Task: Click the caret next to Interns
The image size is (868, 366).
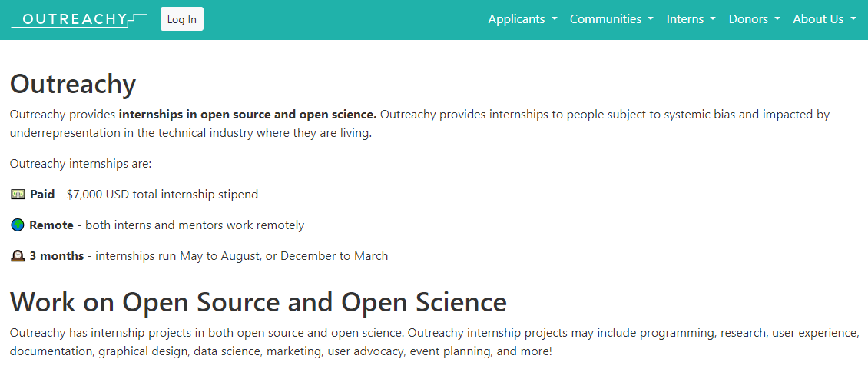Action: click(x=713, y=19)
